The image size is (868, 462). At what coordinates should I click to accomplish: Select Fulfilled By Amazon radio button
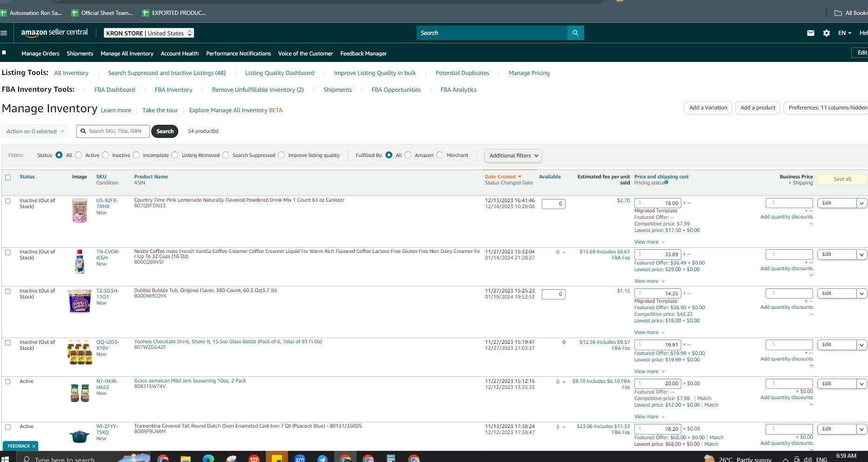[x=408, y=155]
